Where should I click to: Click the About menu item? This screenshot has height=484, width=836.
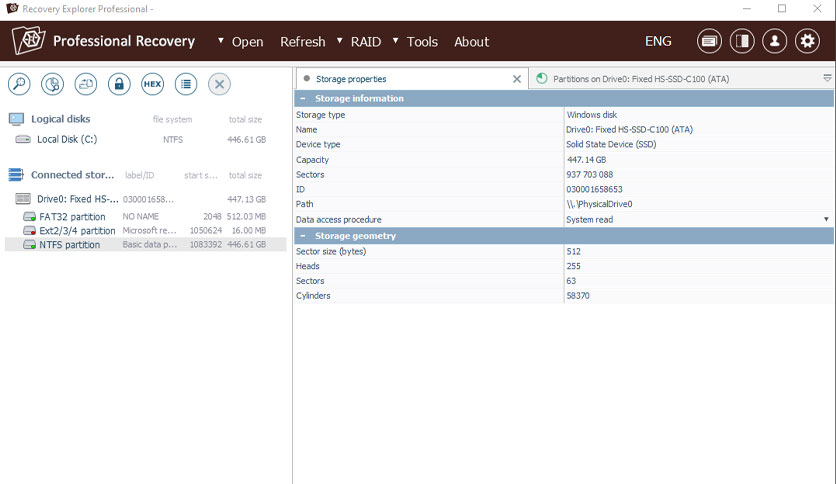click(472, 42)
